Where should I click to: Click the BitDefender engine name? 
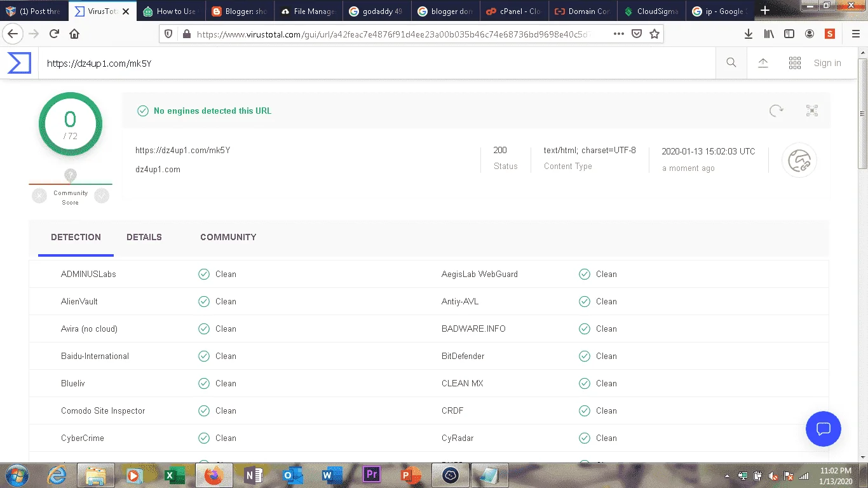(x=463, y=356)
